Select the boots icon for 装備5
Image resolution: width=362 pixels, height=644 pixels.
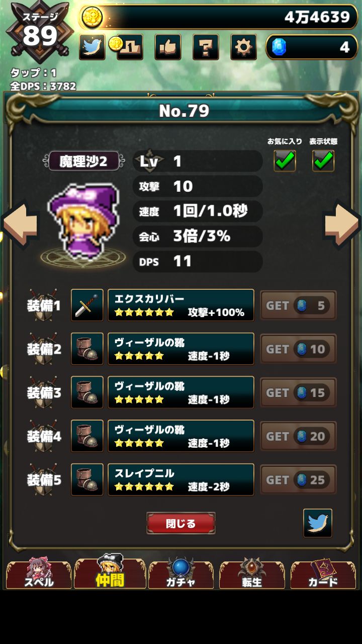tap(87, 479)
